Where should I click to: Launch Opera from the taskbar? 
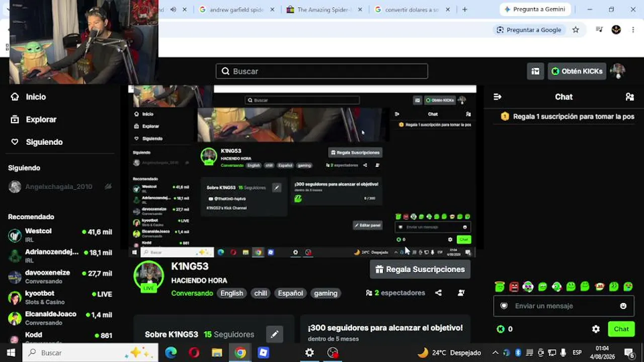coord(194,353)
